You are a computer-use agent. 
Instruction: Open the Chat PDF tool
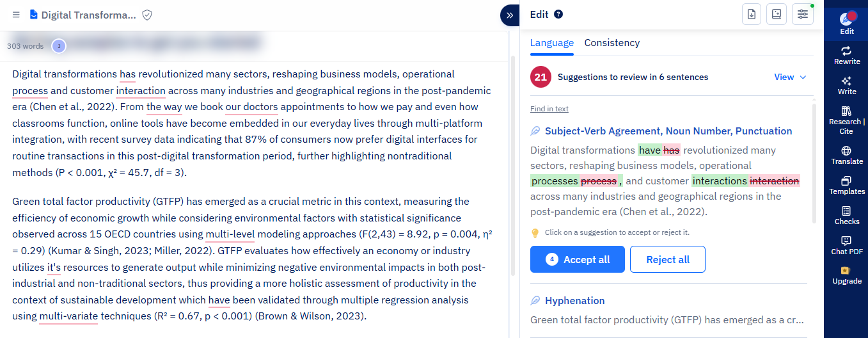point(846,245)
